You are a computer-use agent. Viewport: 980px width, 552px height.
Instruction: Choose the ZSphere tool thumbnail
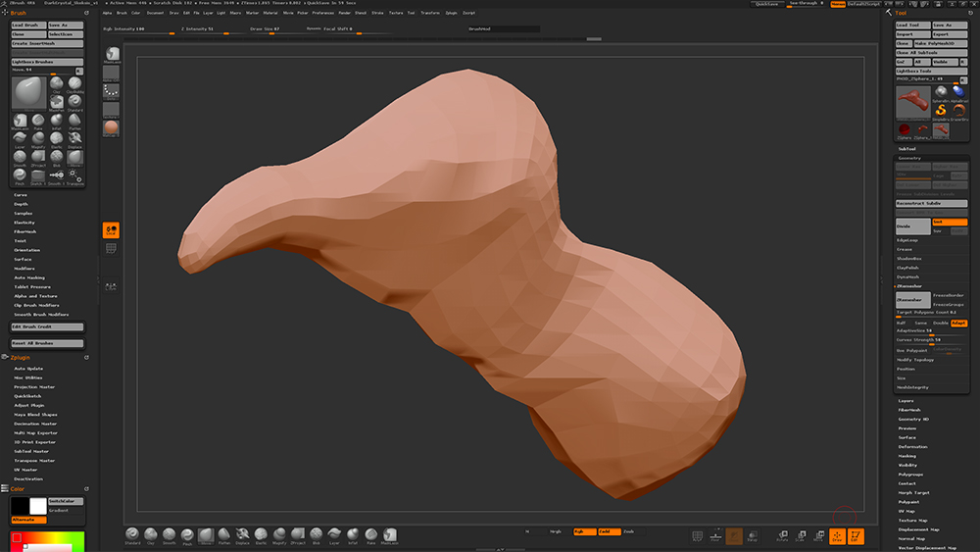(905, 130)
